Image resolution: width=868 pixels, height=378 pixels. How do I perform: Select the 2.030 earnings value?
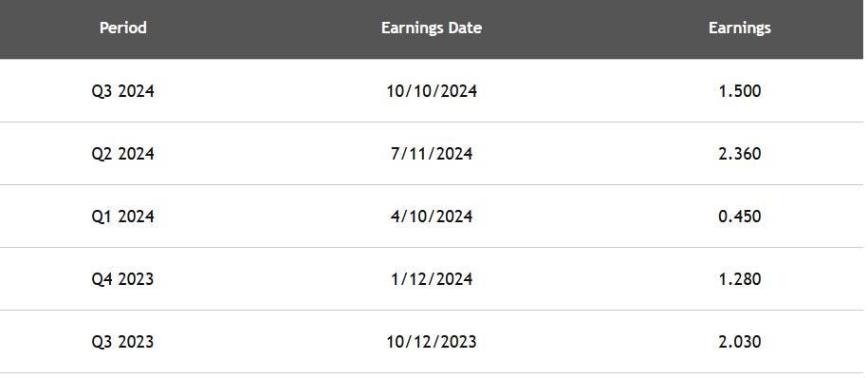740,341
